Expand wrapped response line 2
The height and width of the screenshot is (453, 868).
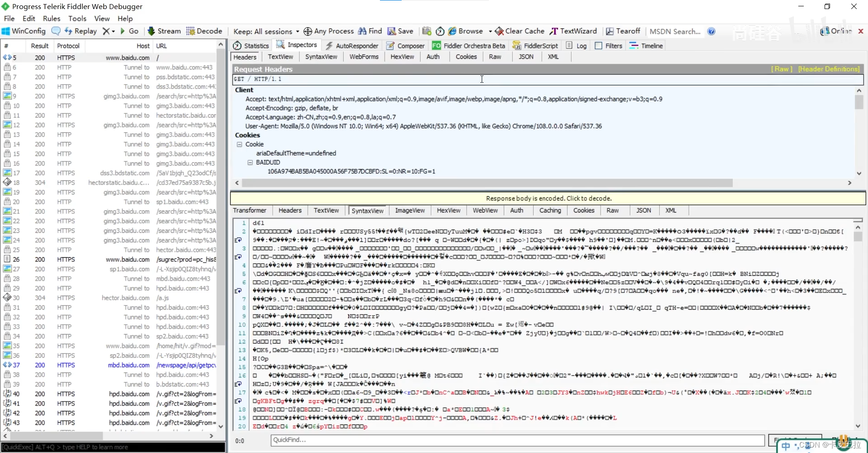click(238, 240)
